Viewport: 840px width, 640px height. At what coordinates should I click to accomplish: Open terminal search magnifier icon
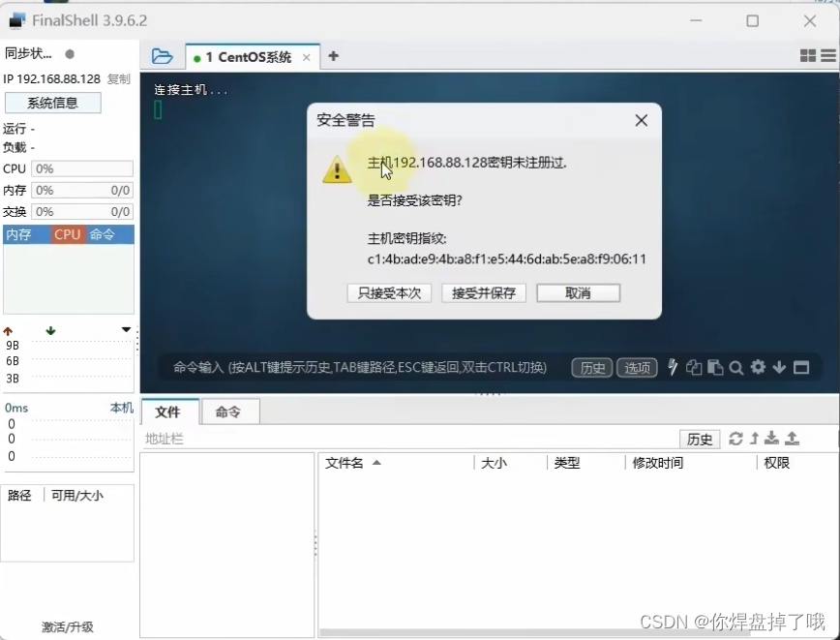tap(736, 368)
